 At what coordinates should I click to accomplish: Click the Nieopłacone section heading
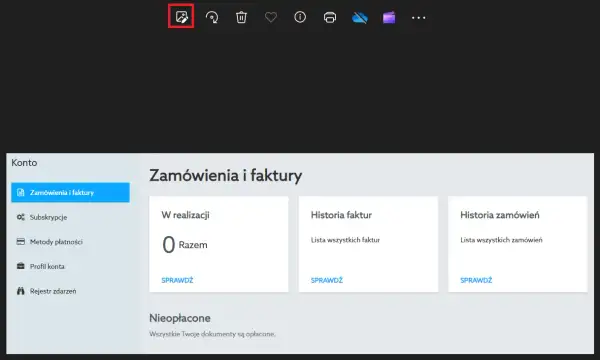pyautogui.click(x=180, y=318)
